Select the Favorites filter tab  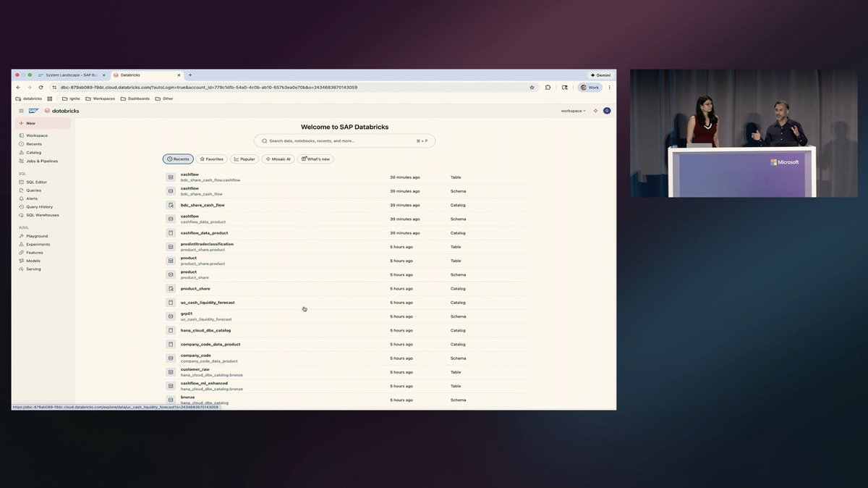(x=212, y=159)
